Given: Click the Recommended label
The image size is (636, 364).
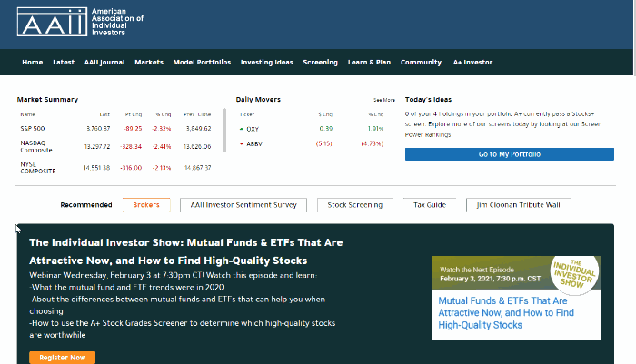Looking at the screenshot, I should pyautogui.click(x=86, y=205).
